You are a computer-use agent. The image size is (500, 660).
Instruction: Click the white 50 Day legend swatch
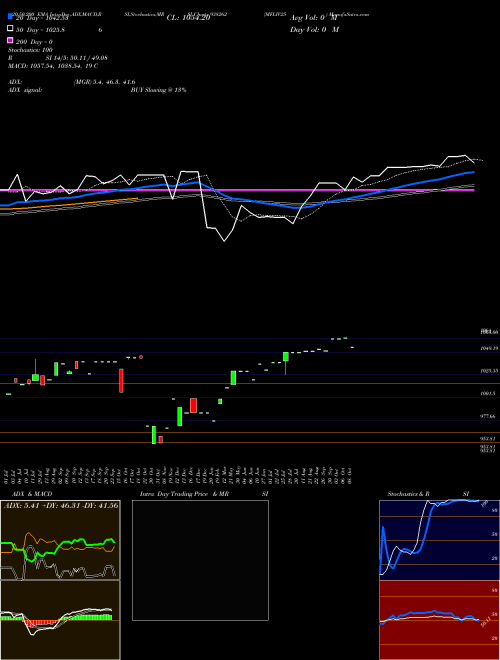coord(10,29)
